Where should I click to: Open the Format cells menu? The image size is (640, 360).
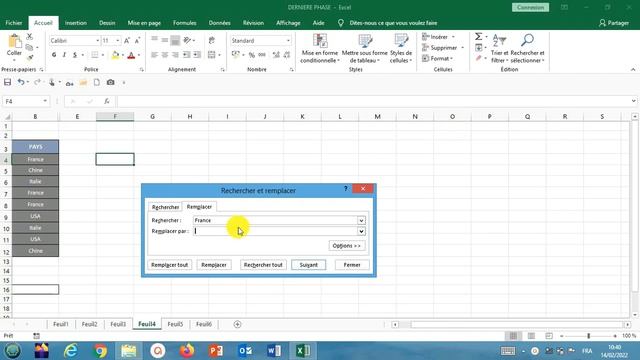pos(437,58)
